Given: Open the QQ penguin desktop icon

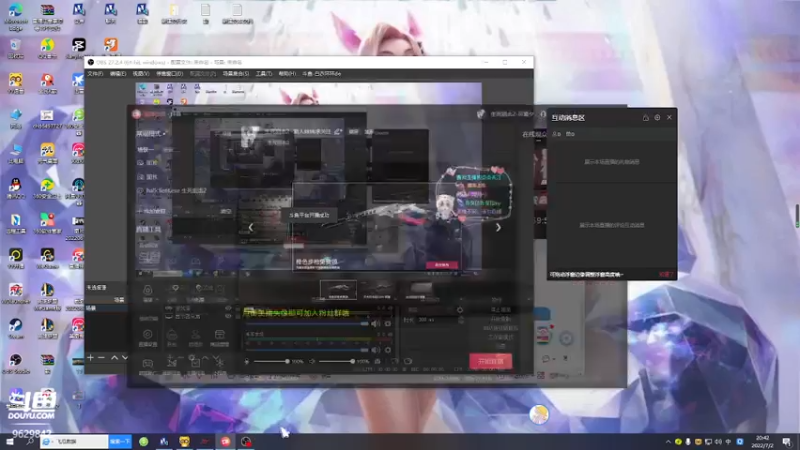Looking at the screenshot, I should coord(16,189).
